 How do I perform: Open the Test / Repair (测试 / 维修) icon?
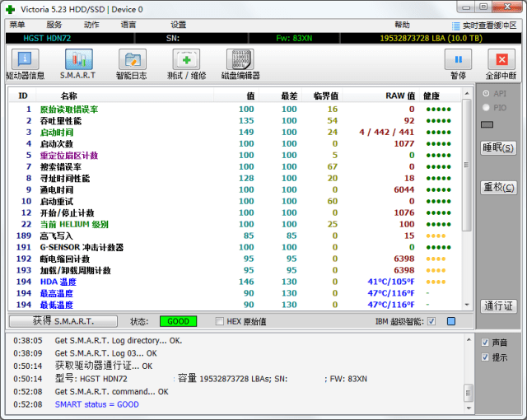pos(186,59)
